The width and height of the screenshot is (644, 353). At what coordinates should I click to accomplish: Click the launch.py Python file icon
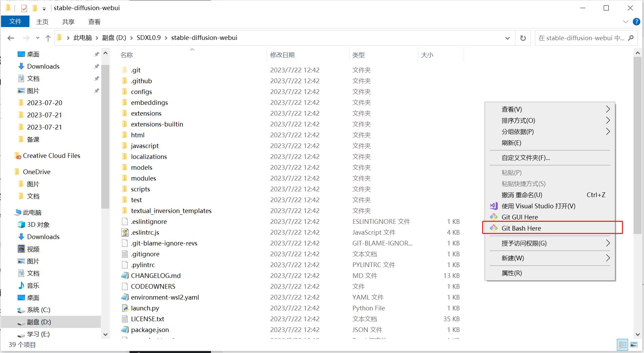pyautogui.click(x=125, y=308)
